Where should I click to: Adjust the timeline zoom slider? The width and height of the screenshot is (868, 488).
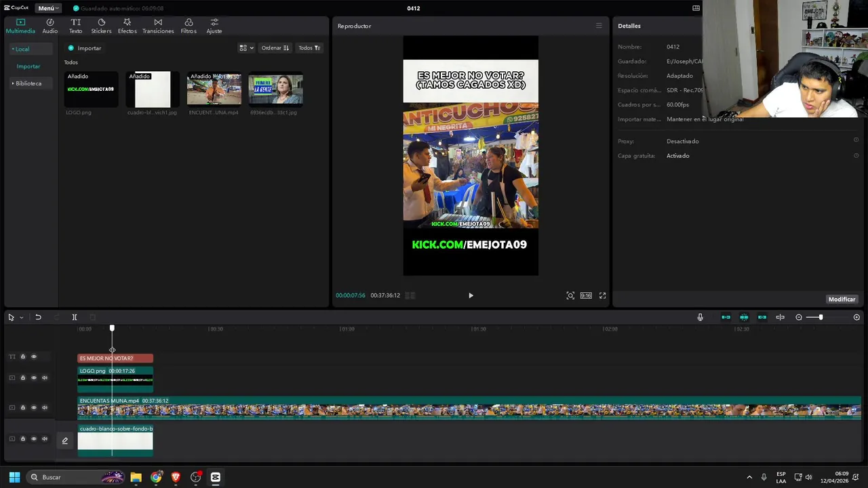[x=821, y=317]
